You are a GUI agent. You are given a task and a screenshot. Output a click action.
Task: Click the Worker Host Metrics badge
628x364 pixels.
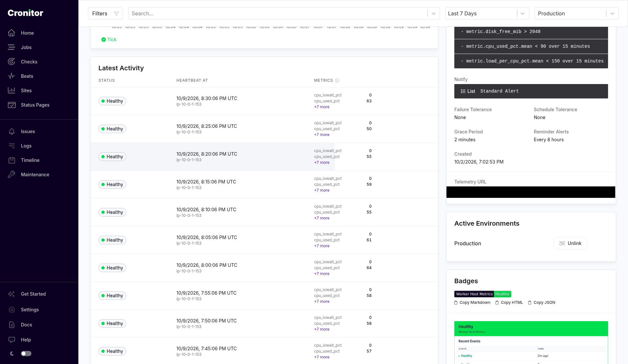482,294
